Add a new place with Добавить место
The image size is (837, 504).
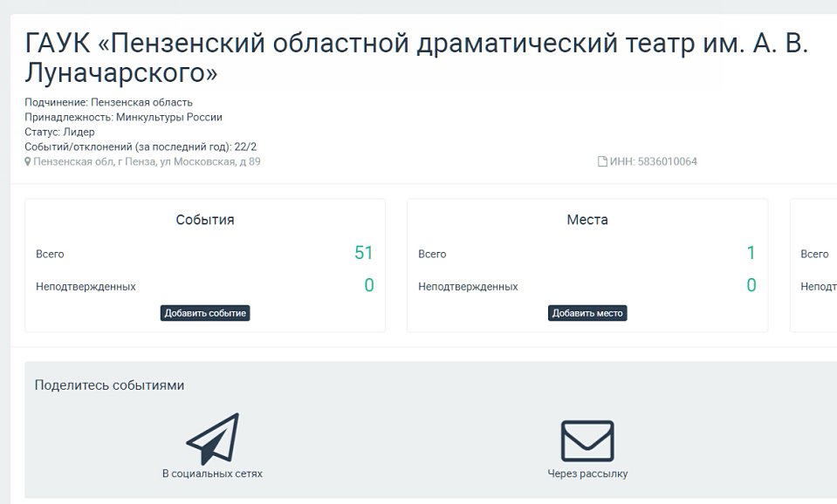[x=587, y=313]
